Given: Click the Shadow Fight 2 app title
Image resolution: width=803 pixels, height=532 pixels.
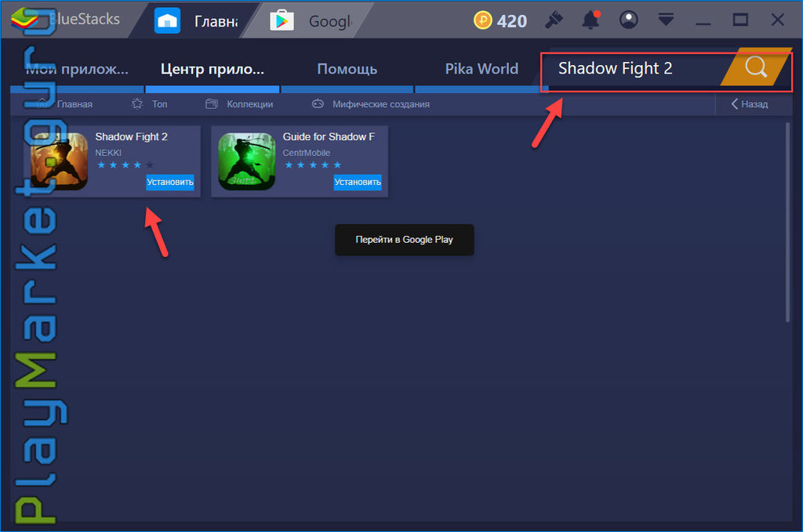Looking at the screenshot, I should point(131,136).
